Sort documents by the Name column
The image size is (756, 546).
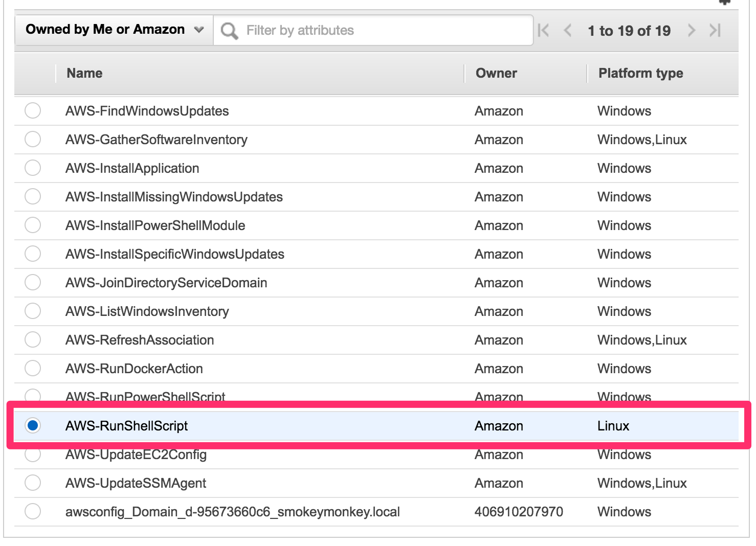(84, 73)
